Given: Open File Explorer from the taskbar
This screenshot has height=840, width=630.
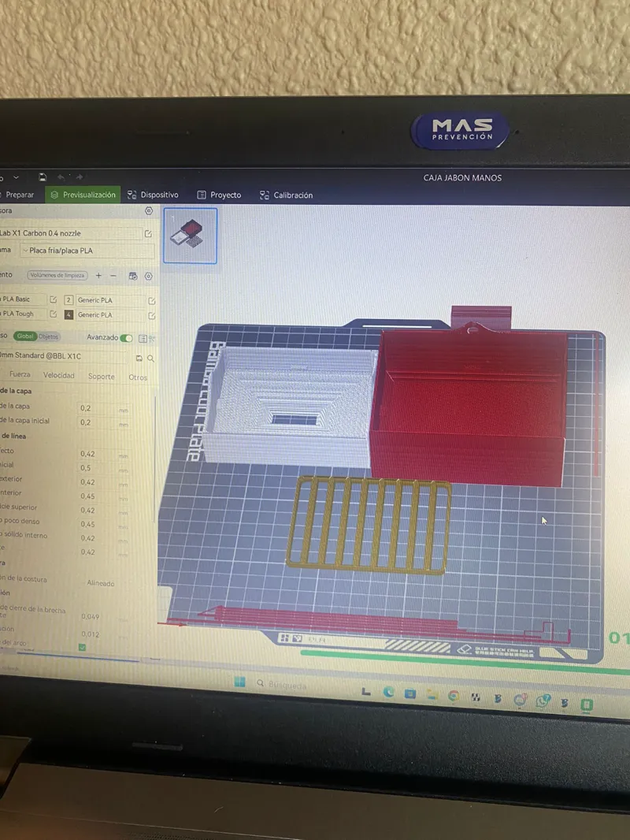Looking at the screenshot, I should pyautogui.click(x=432, y=695).
